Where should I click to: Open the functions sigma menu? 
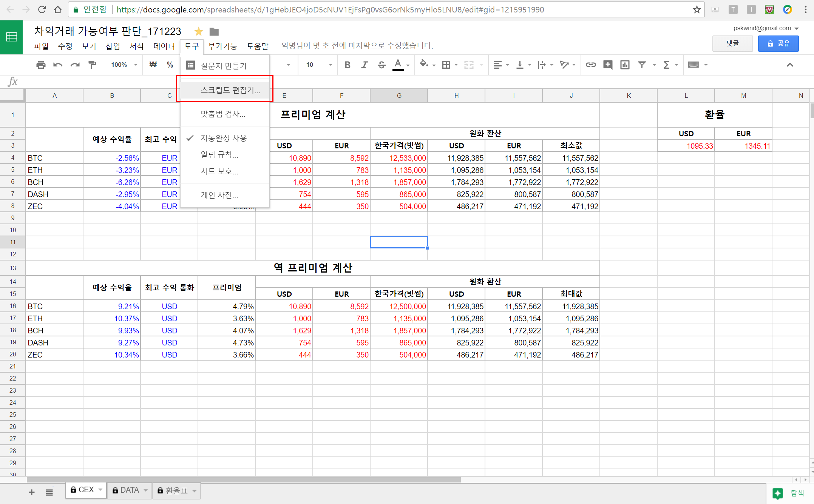(666, 65)
